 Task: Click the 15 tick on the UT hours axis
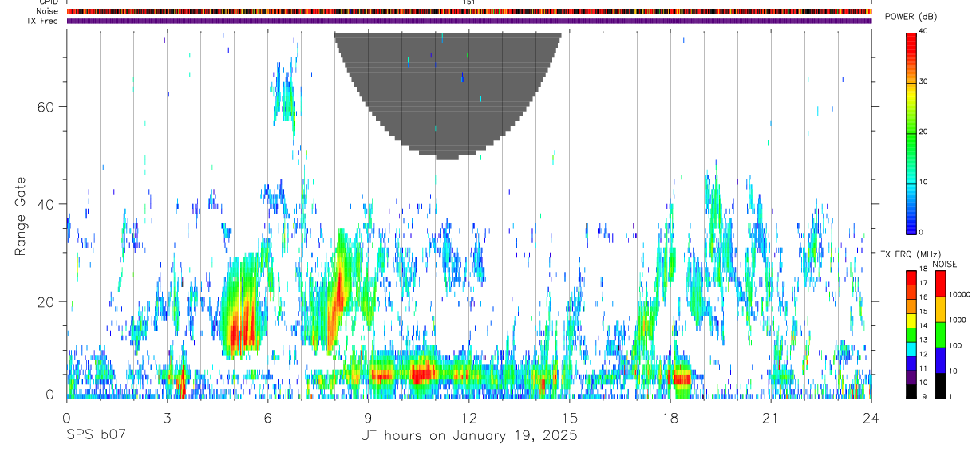(x=569, y=417)
